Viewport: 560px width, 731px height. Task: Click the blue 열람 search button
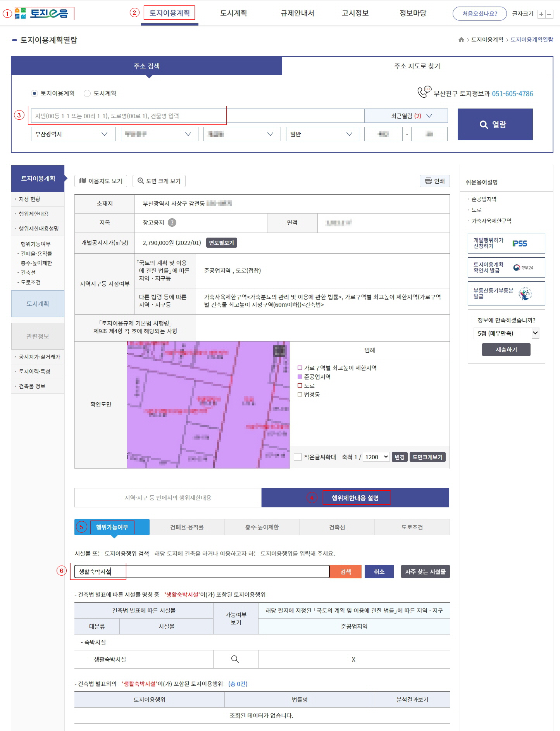coord(495,124)
